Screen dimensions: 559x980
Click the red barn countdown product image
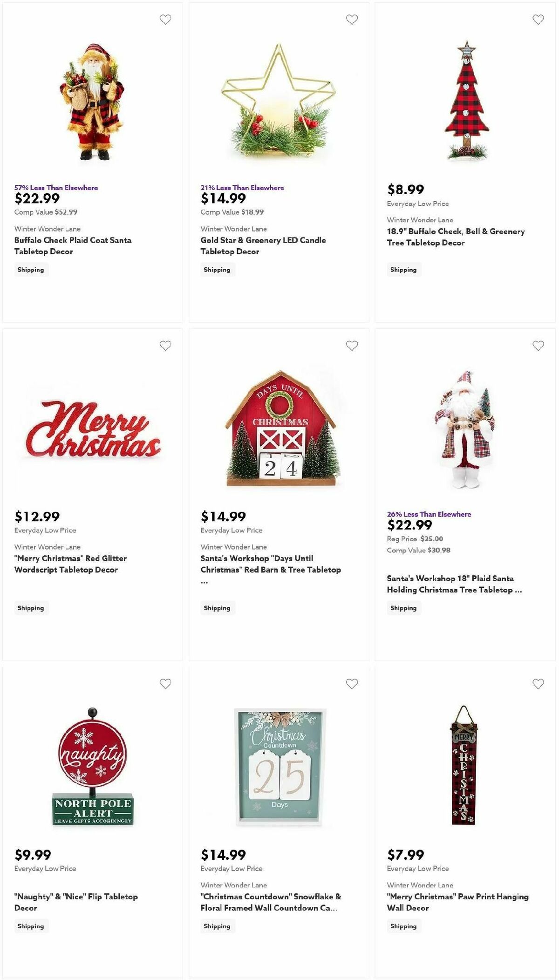pos(279,429)
